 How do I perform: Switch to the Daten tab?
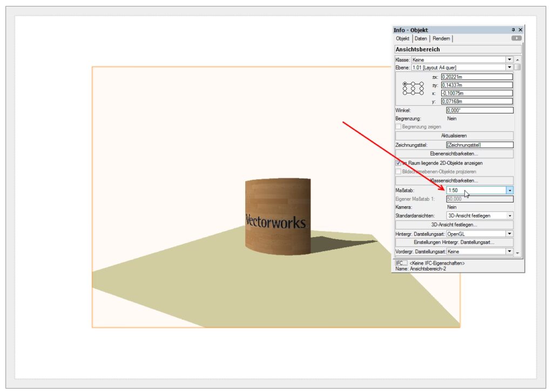pyautogui.click(x=421, y=38)
